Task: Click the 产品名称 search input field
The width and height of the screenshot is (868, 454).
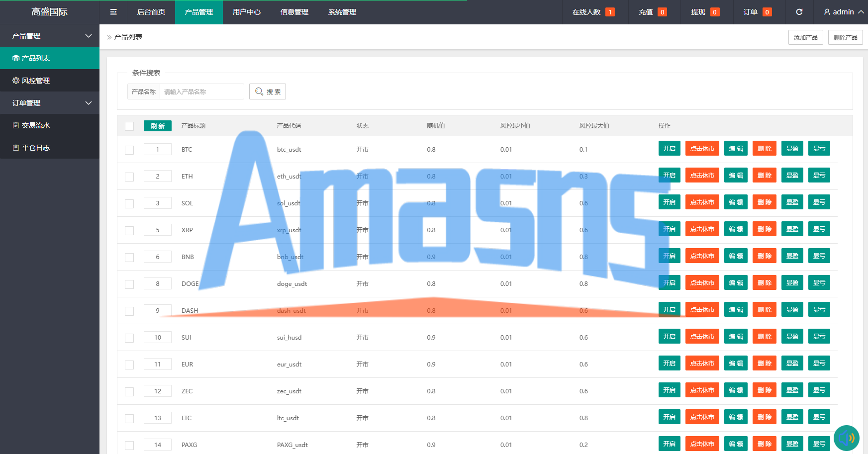Action: tap(201, 91)
